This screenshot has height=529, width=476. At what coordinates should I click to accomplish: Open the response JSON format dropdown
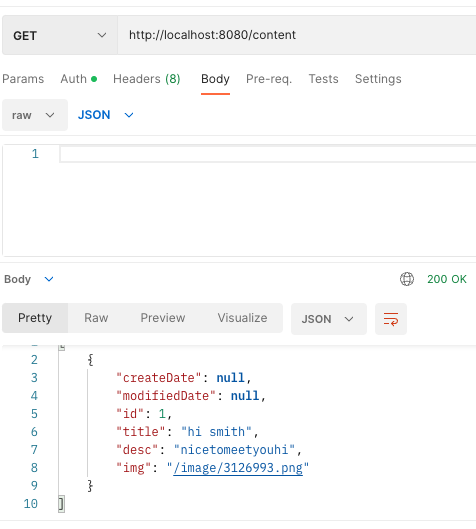[x=329, y=319]
